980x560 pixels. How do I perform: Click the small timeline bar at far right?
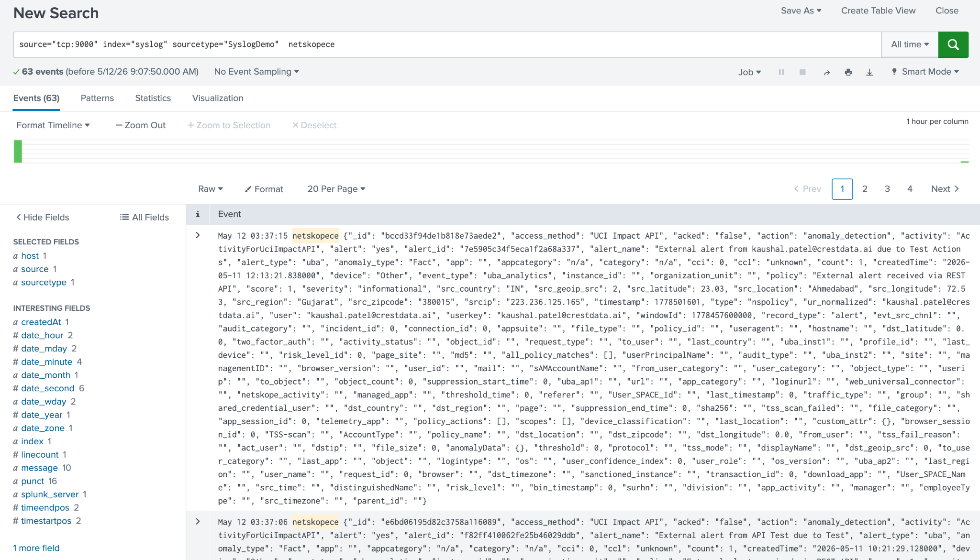tap(965, 162)
